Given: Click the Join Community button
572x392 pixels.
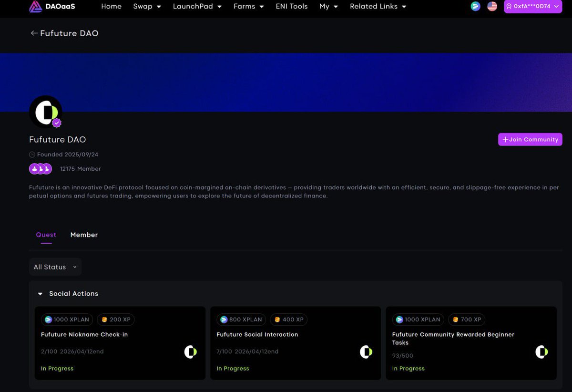Looking at the screenshot, I should (530, 139).
